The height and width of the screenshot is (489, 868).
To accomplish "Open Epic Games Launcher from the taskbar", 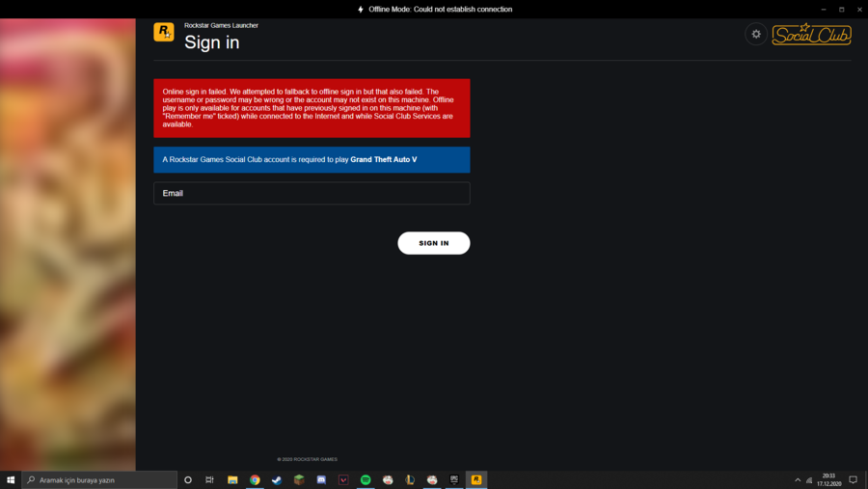I will pyautogui.click(x=454, y=479).
